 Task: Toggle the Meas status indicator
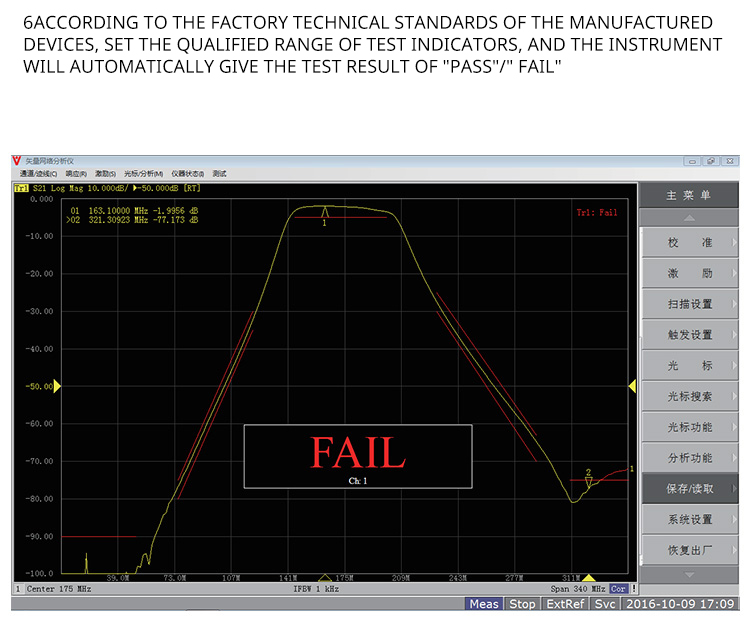484,604
